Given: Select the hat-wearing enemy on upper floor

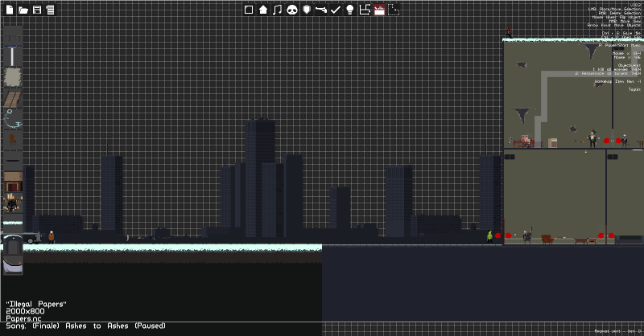Looking at the screenshot, I should [592, 139].
